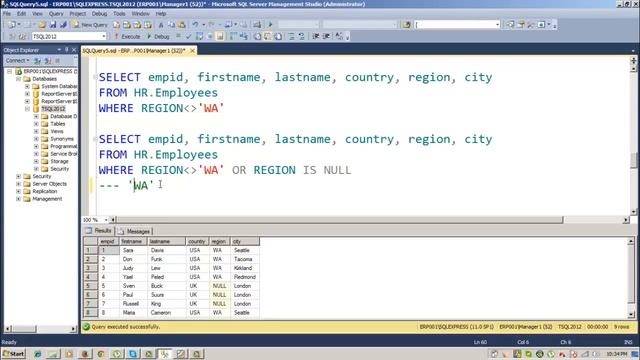Open the TSQL2012 database dropdown
The width and height of the screenshot is (640, 360).
tap(104, 36)
